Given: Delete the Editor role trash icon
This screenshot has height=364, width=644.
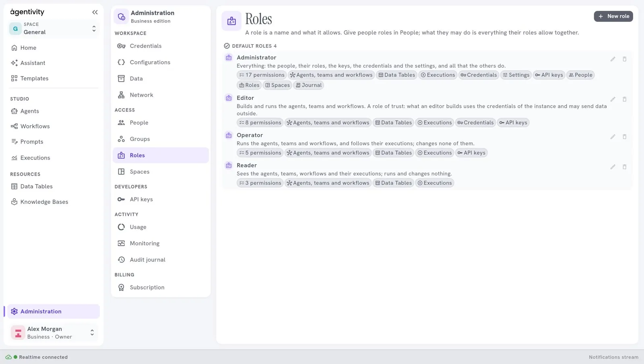Looking at the screenshot, I should click(624, 99).
